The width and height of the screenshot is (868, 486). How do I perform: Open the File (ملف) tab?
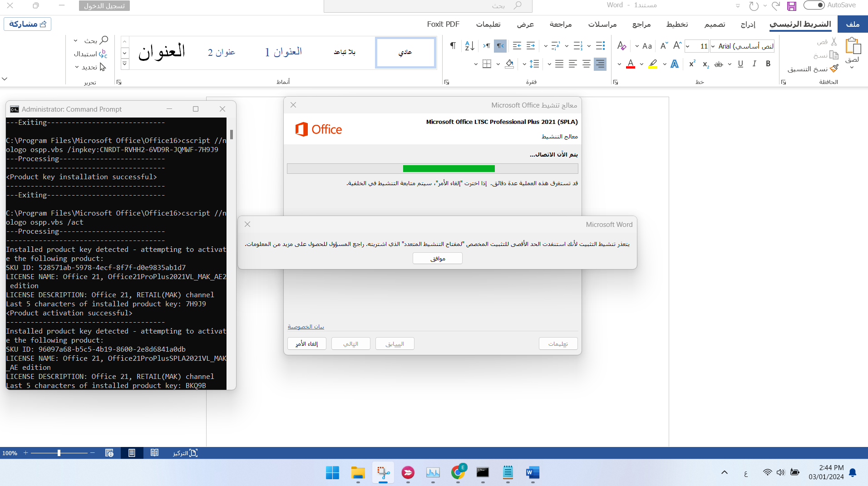click(x=853, y=24)
